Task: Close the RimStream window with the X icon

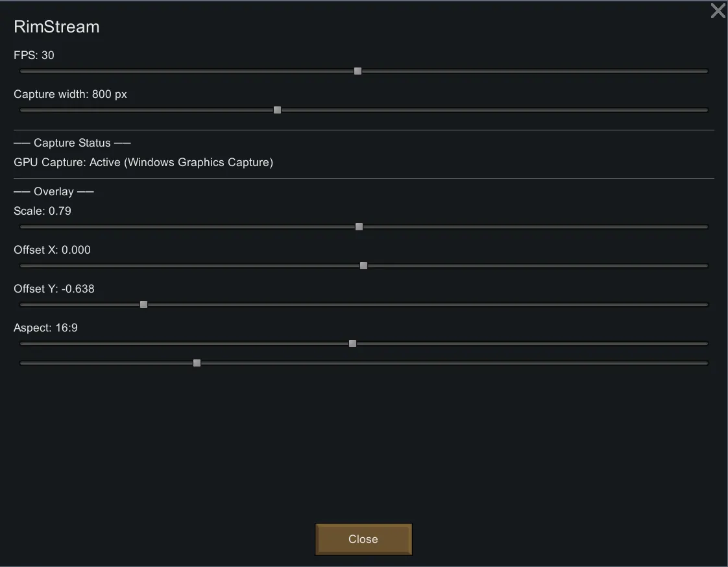Action: [x=718, y=11]
